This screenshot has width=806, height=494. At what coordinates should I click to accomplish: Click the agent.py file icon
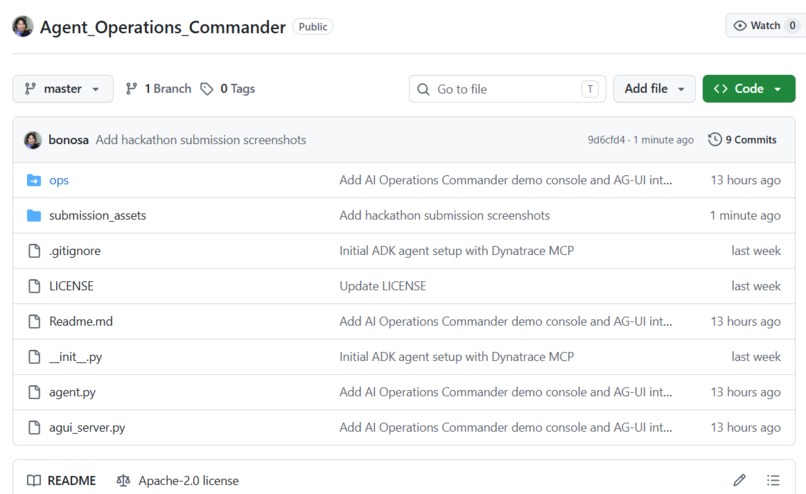[x=34, y=392]
